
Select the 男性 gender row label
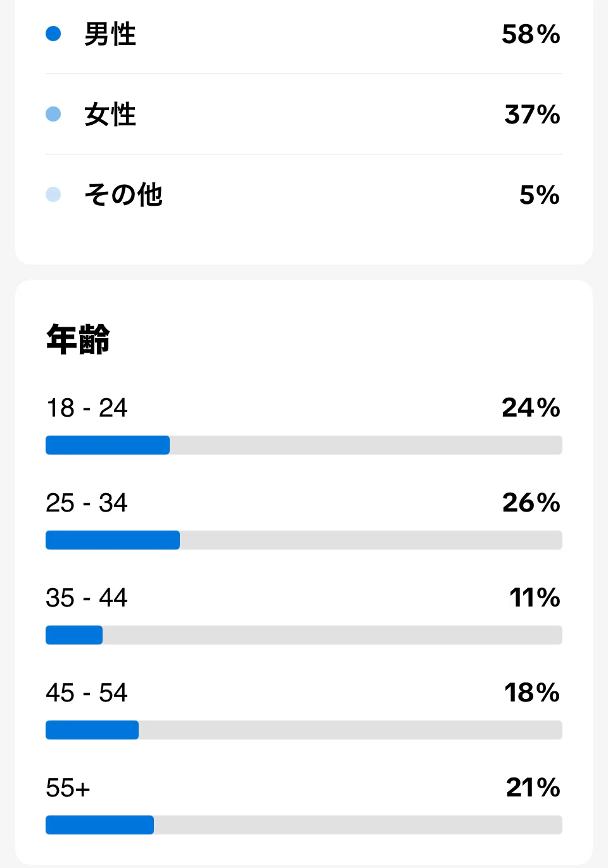tap(110, 34)
